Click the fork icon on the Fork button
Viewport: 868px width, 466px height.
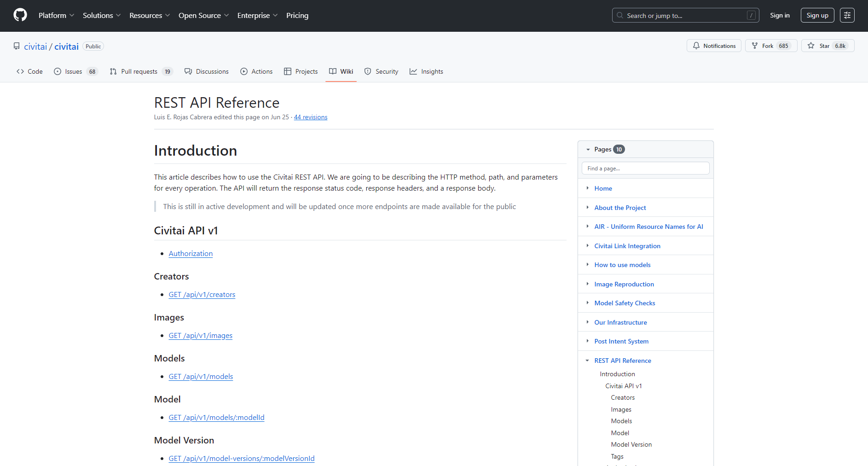click(755, 46)
